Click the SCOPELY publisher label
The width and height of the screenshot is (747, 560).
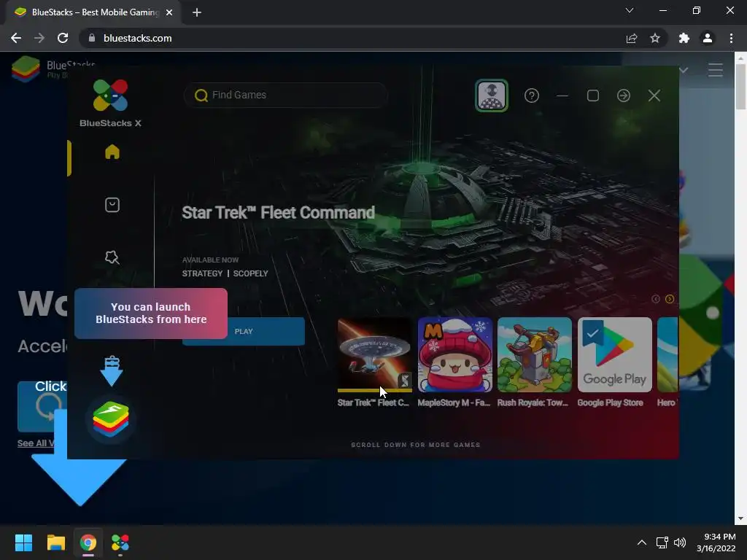tap(251, 273)
